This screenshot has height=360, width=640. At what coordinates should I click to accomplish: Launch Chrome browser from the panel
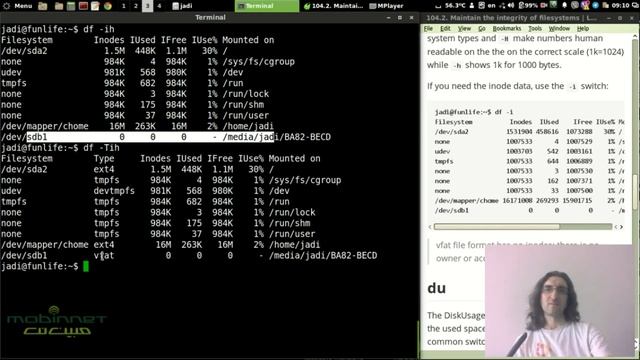pyautogui.click(x=108, y=6)
